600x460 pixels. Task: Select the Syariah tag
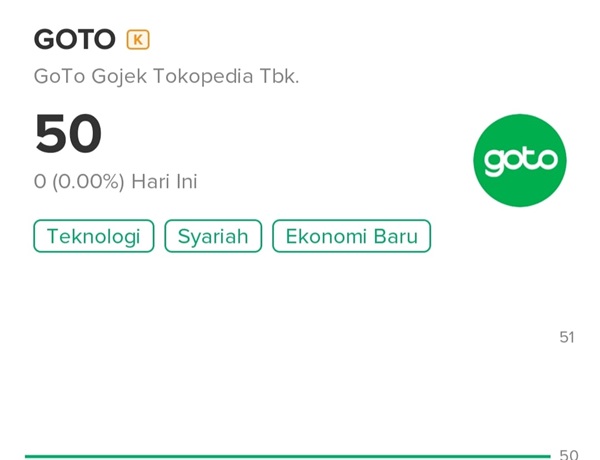pyautogui.click(x=213, y=236)
